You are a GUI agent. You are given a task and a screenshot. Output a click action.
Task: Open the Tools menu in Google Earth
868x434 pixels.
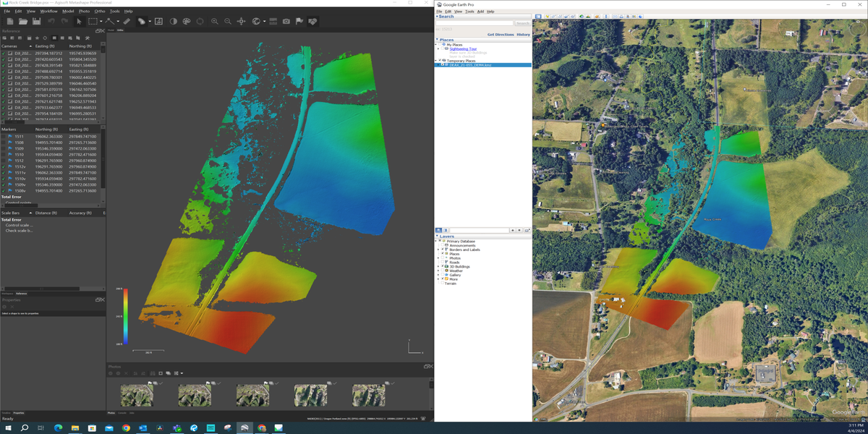coord(469,12)
